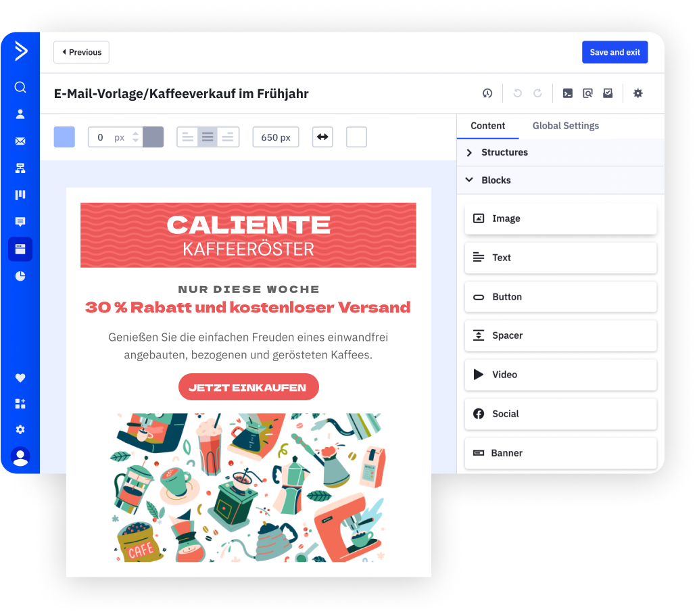Open editor settings gear in header

(638, 93)
